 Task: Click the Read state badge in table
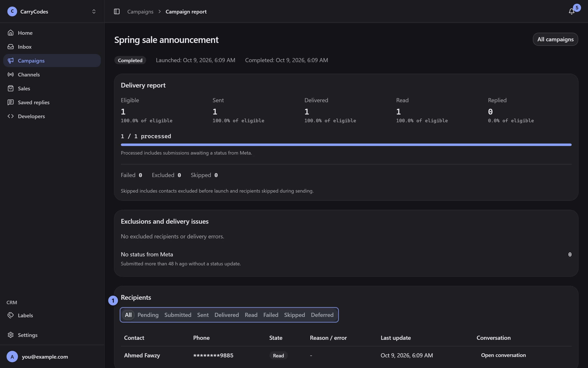click(x=278, y=355)
